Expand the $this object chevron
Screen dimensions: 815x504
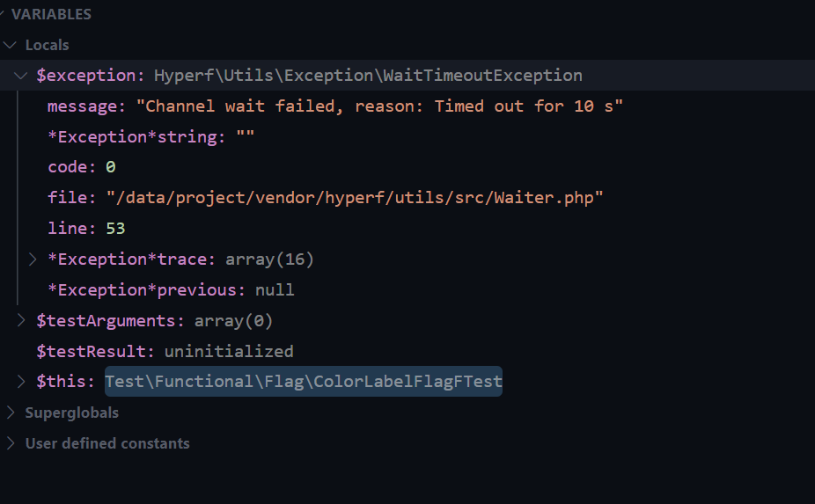tap(21, 382)
